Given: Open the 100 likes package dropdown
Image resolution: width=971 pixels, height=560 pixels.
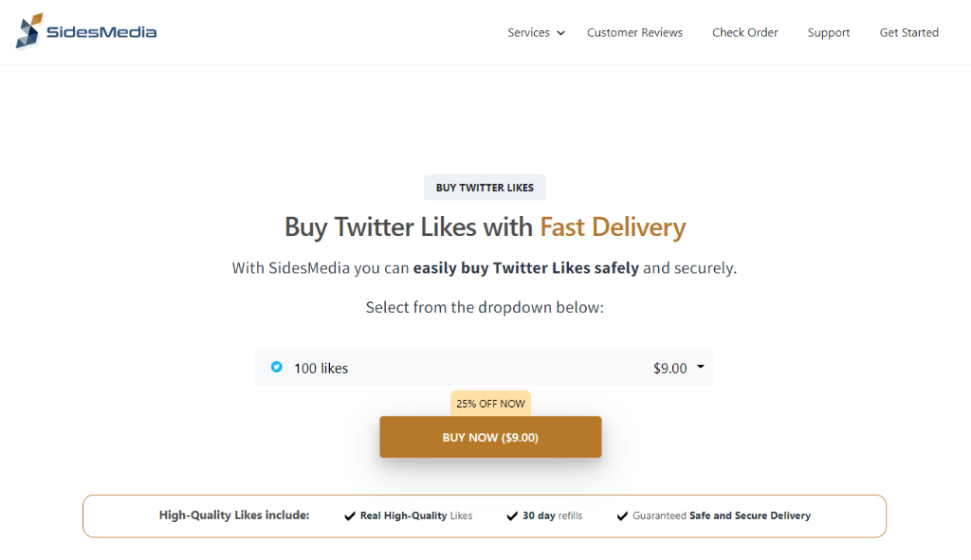Looking at the screenshot, I should (x=485, y=368).
